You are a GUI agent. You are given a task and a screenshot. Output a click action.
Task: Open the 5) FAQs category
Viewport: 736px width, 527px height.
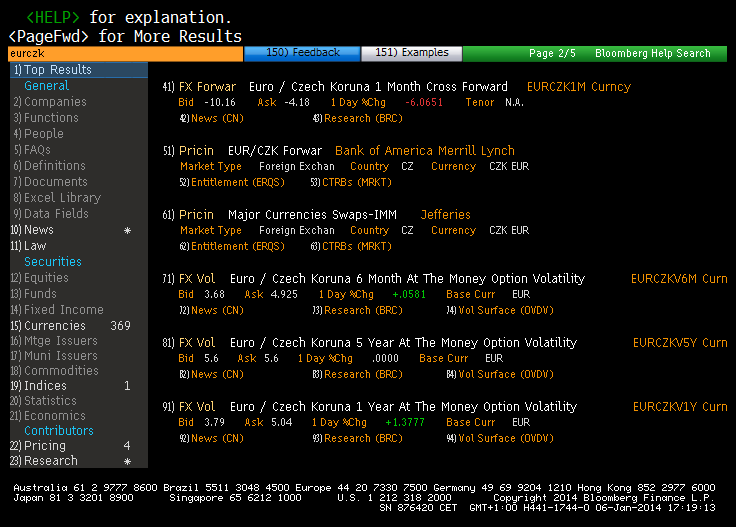tap(32, 150)
